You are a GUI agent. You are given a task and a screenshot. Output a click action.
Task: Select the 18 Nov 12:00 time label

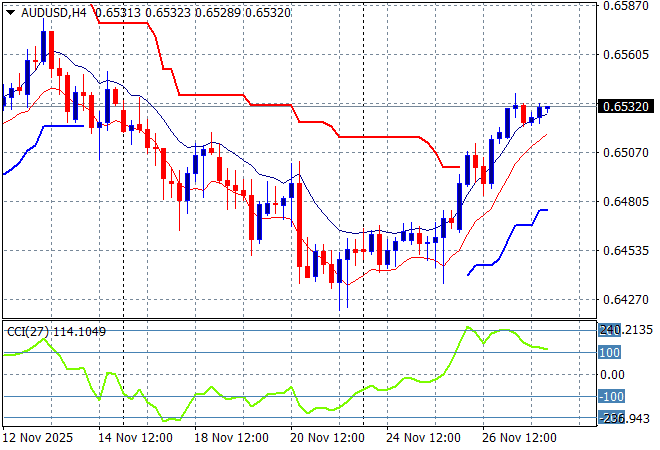231,438
